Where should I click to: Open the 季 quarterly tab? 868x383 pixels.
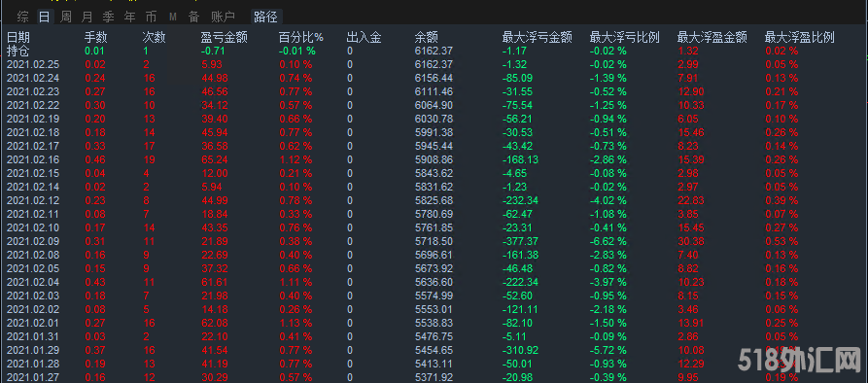(x=109, y=17)
